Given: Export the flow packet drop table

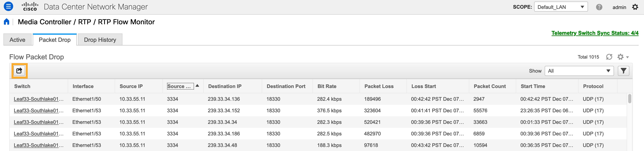Looking at the screenshot, I should [x=19, y=71].
